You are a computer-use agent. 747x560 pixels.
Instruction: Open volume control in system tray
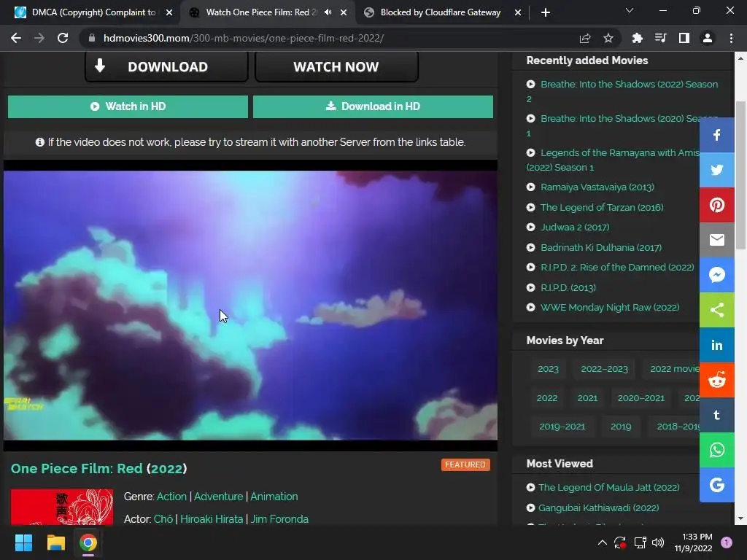[658, 542]
